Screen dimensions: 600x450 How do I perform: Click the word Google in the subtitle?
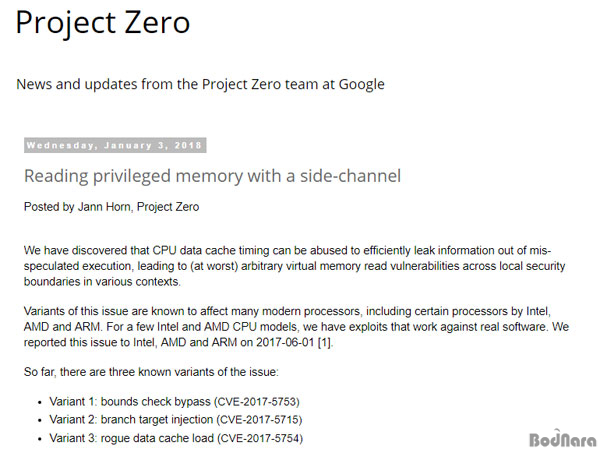(362, 85)
